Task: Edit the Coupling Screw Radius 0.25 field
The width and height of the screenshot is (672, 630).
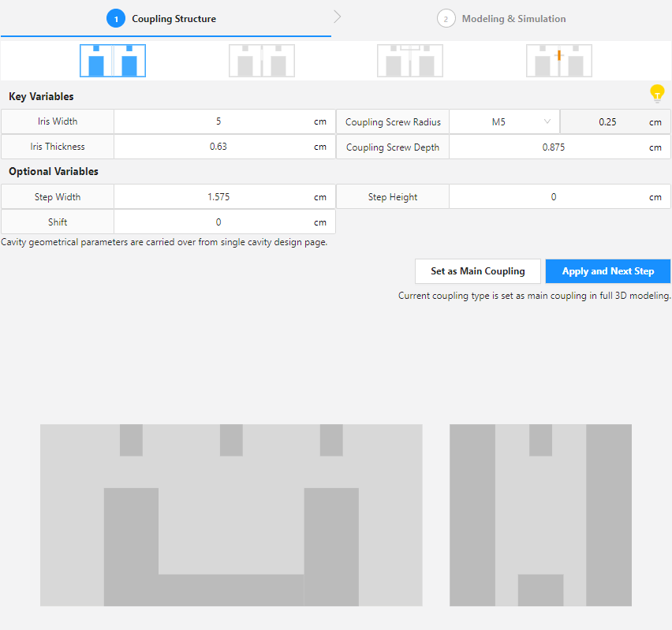Action: point(615,121)
